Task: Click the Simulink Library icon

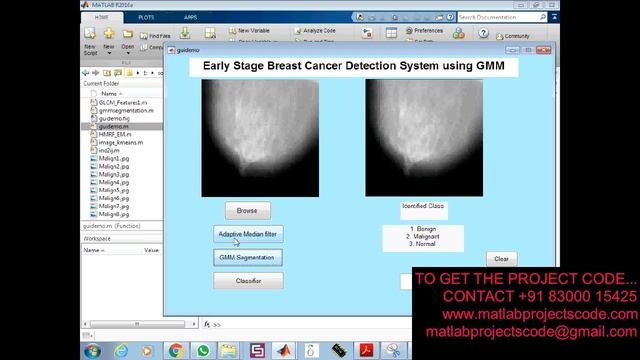Action: [x=367, y=33]
